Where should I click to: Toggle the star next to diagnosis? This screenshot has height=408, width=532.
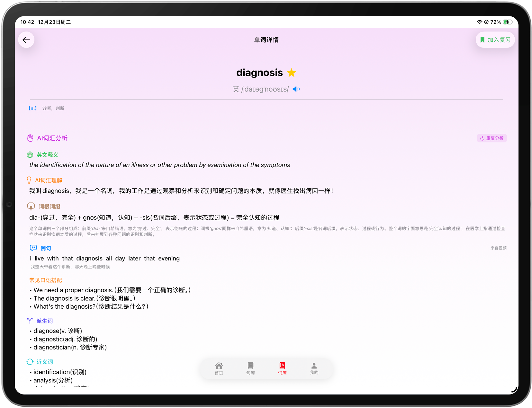291,72
